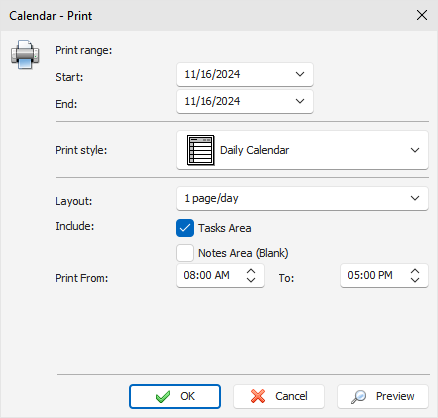This screenshot has height=418, width=438.
Task: Click the red X on Cancel
Action: click(x=258, y=396)
